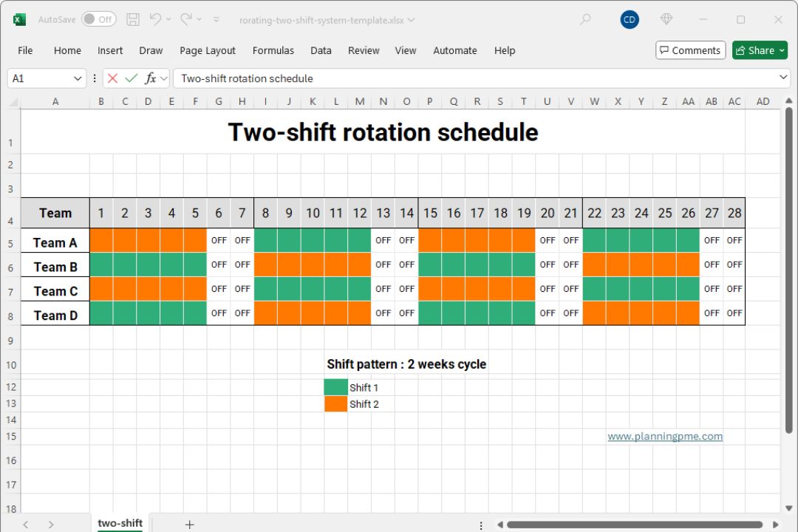Open the Formulas ribbon tab
This screenshot has height=532, width=798.
(273, 50)
